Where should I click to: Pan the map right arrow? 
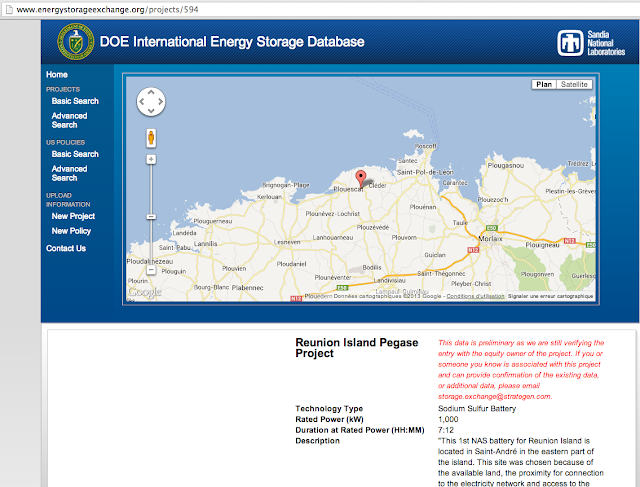pos(160,102)
